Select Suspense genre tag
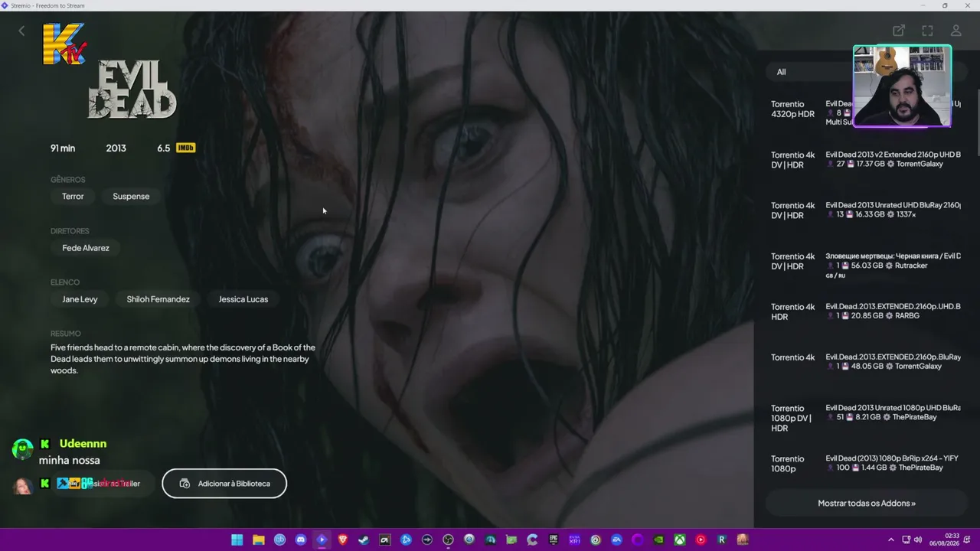 131,197
